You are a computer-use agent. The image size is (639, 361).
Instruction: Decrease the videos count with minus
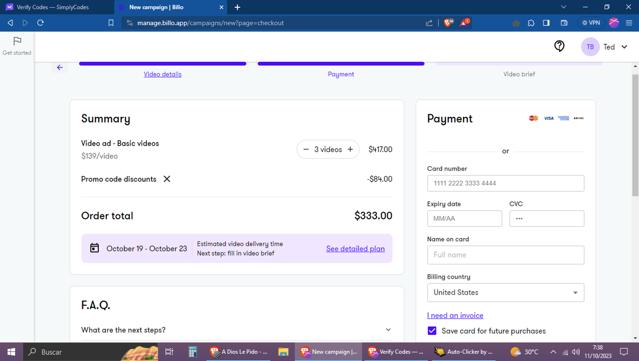coord(306,150)
